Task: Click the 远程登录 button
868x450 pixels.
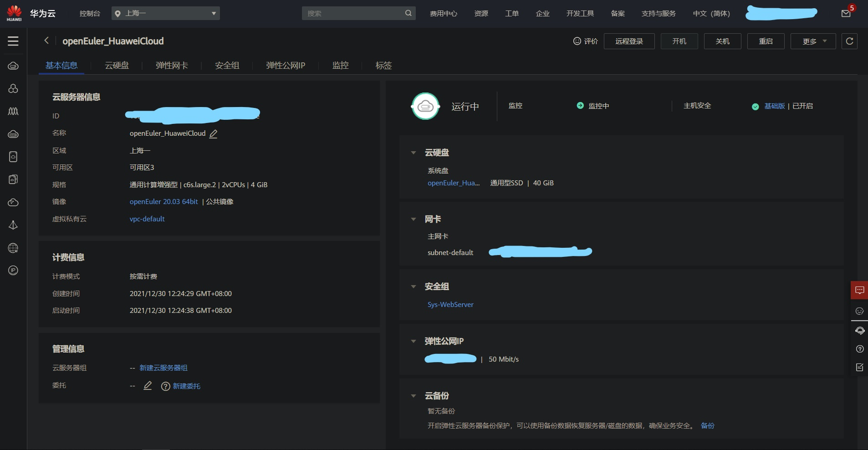Action: coord(629,41)
